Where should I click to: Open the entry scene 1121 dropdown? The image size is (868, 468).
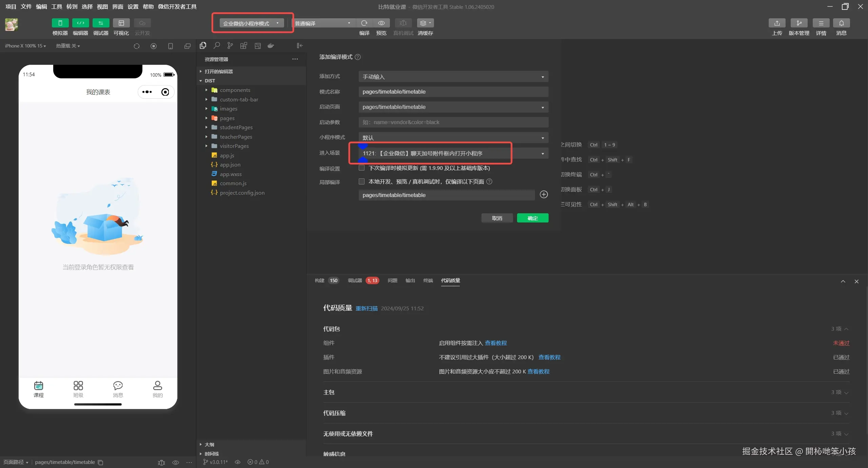tap(453, 153)
